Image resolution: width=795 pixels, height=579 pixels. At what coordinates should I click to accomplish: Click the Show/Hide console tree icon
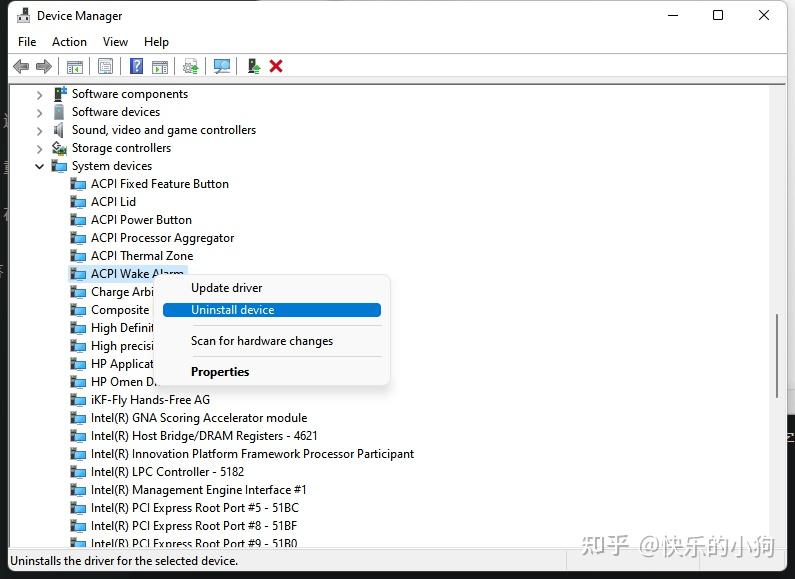pyautogui.click(x=75, y=66)
